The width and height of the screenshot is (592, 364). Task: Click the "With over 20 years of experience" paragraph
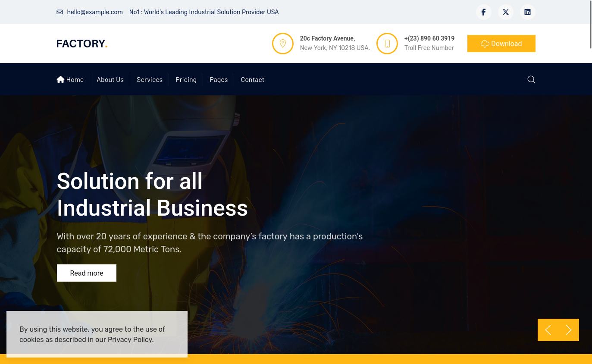[x=210, y=243]
